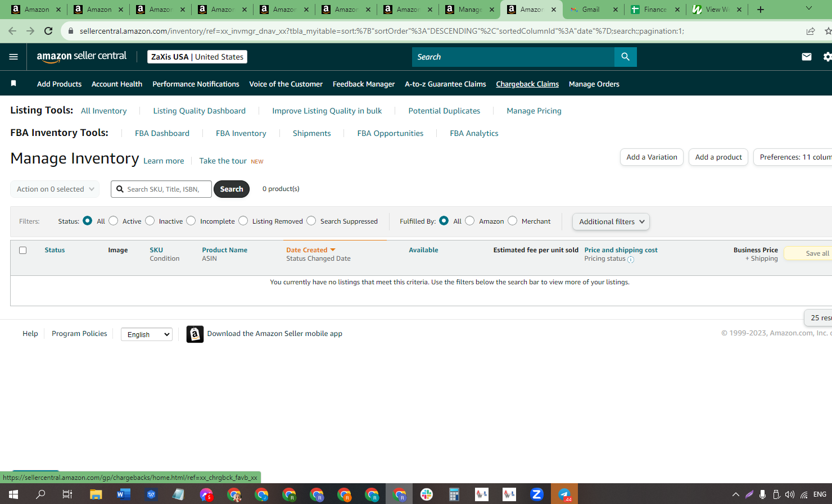Open the Windows Start menu

(x=13, y=494)
